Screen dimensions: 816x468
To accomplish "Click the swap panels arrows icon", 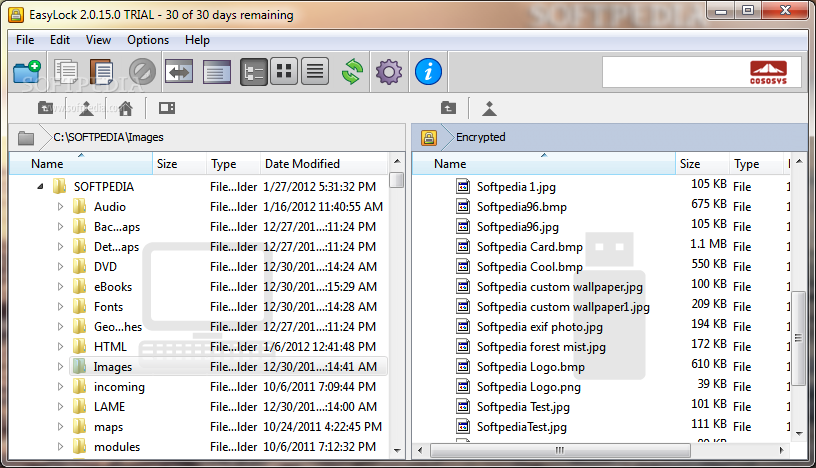I will [x=178, y=72].
